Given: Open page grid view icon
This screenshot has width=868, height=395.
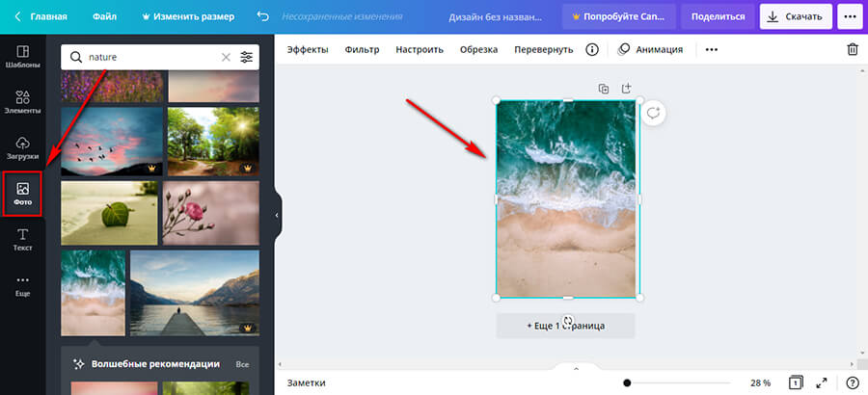Looking at the screenshot, I should coord(796,382).
